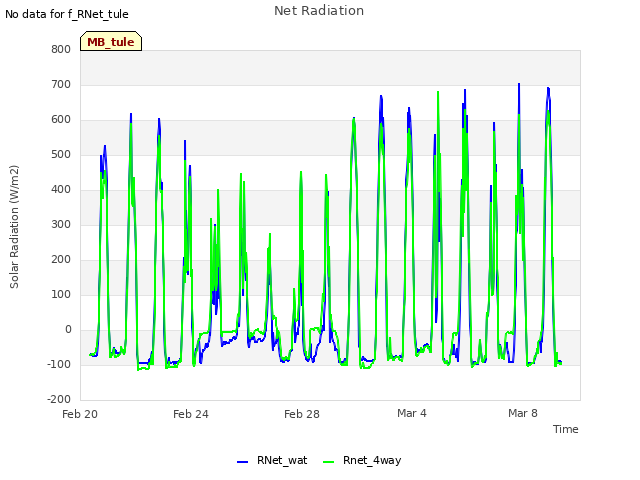Click the -200 y-axis tick label

point(59,399)
